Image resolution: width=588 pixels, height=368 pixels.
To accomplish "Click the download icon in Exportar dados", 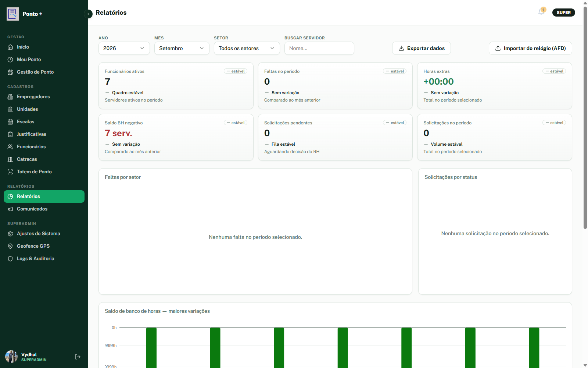I will pyautogui.click(x=401, y=48).
